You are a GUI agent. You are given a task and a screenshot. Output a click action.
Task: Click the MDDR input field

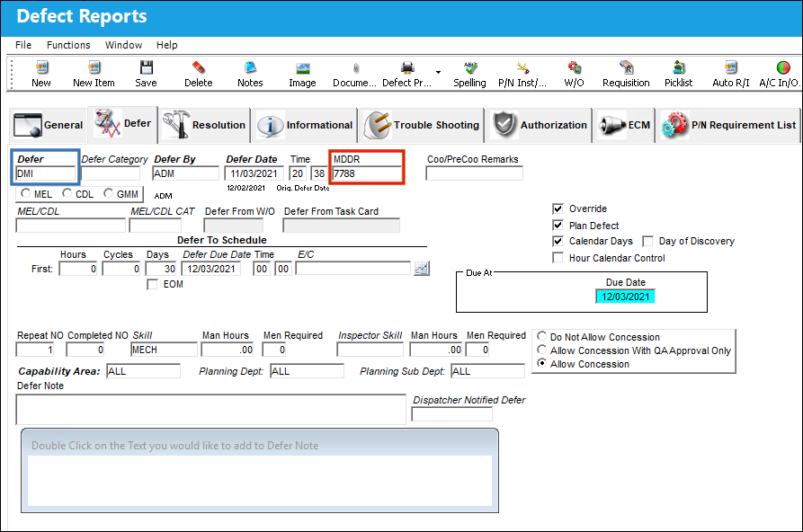367,173
